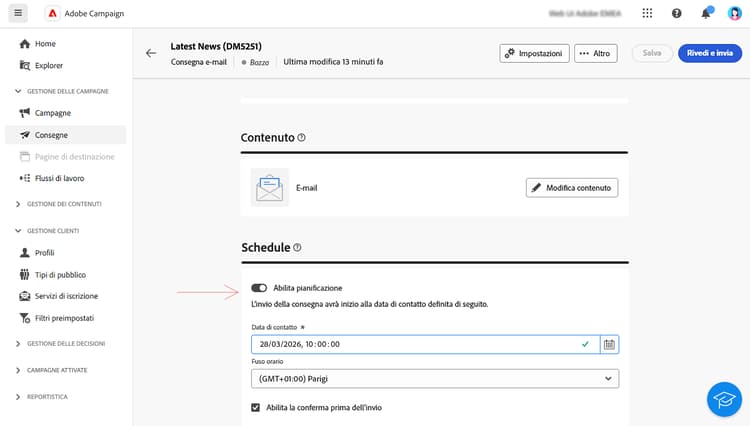
Task: Open the notifications bell
Action: (706, 13)
